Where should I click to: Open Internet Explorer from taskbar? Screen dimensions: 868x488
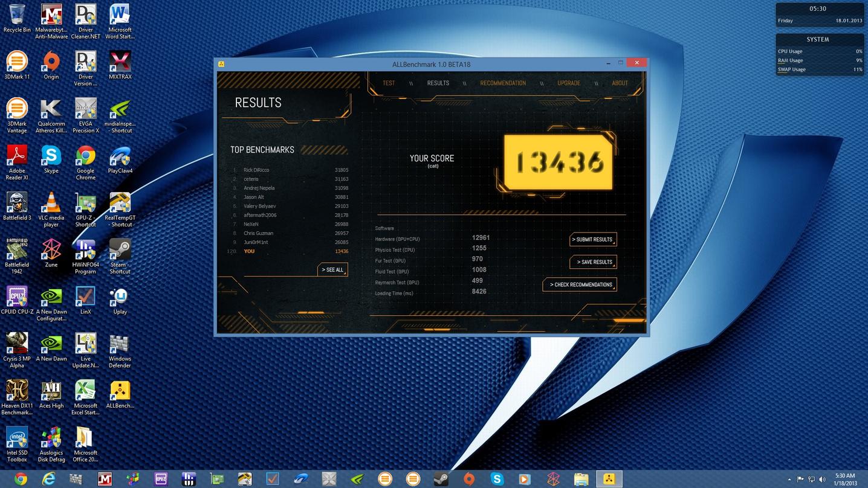click(48, 479)
